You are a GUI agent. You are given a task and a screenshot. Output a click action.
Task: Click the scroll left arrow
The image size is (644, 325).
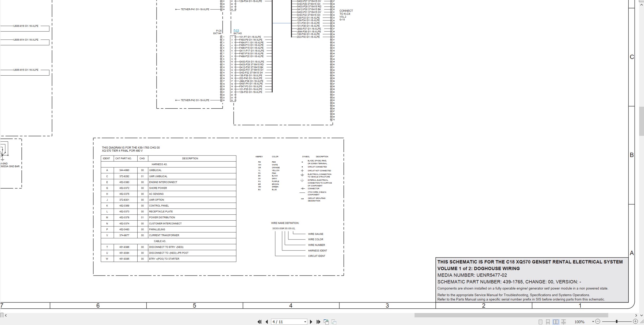[6, 315]
